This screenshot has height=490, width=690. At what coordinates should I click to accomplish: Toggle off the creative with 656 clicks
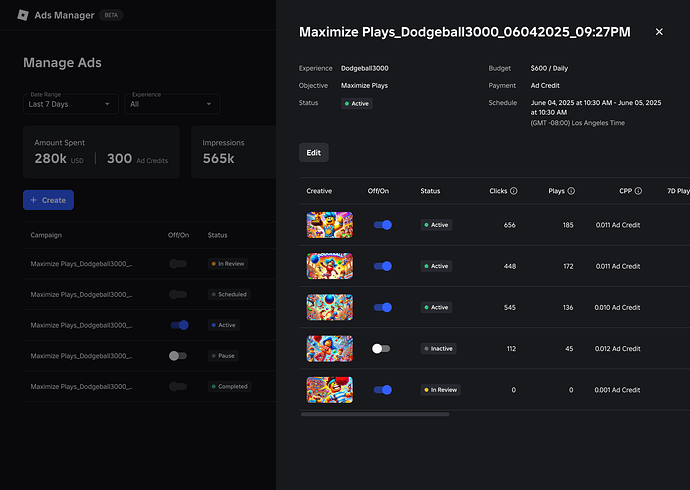click(x=382, y=225)
